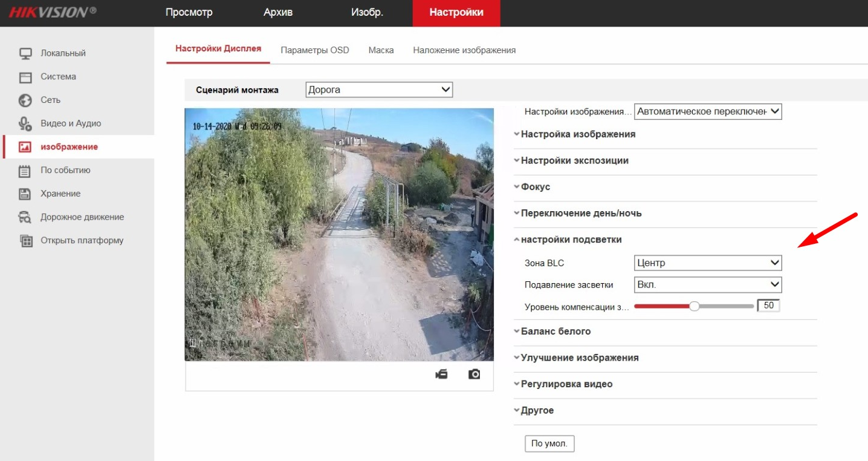868x461 pixels.
Task: Click the Storage floppy disk icon
Action: (25, 194)
